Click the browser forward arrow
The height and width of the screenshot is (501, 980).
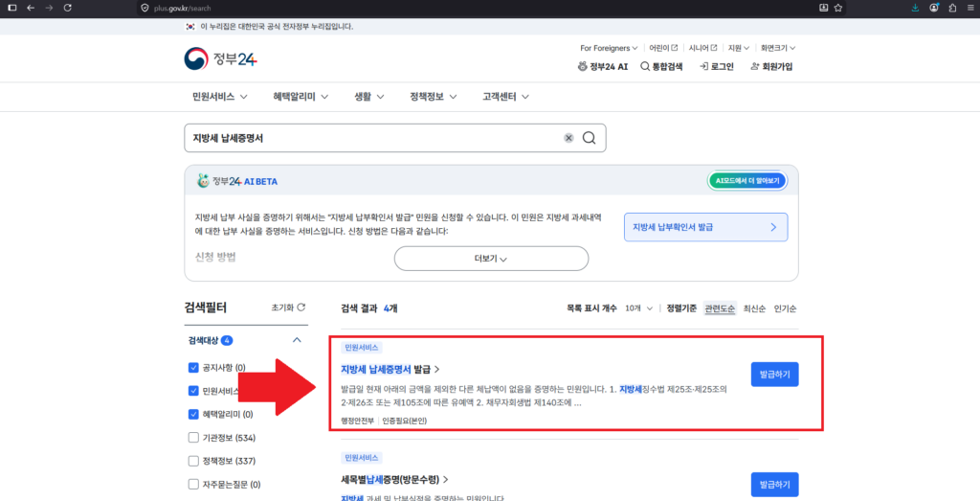pyautogui.click(x=49, y=8)
